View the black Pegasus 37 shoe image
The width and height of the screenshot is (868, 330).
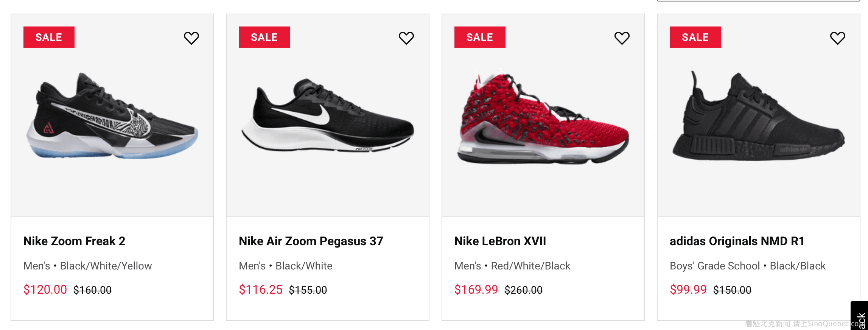(x=328, y=115)
